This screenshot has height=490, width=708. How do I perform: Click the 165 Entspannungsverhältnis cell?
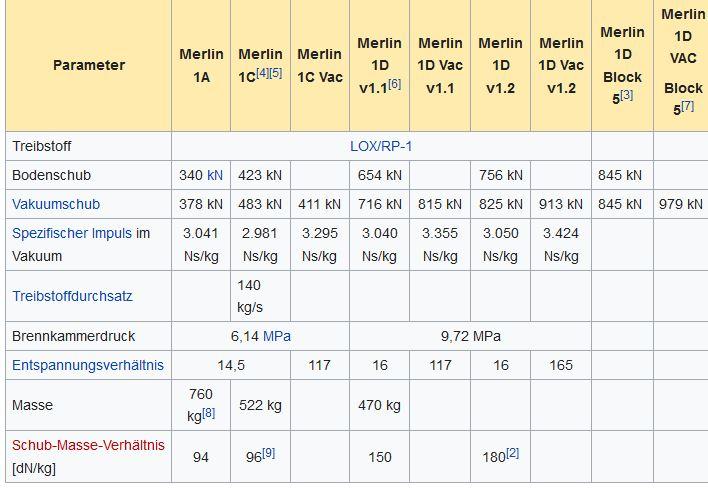[561, 365]
